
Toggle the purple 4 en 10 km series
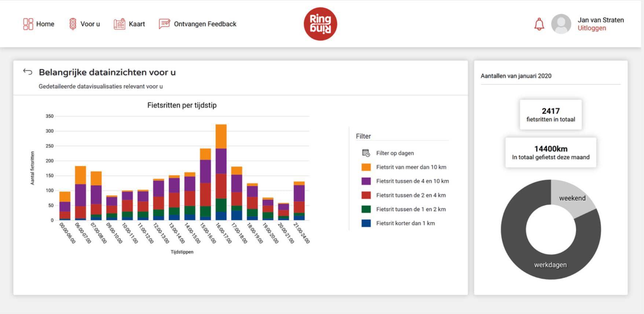412,181
